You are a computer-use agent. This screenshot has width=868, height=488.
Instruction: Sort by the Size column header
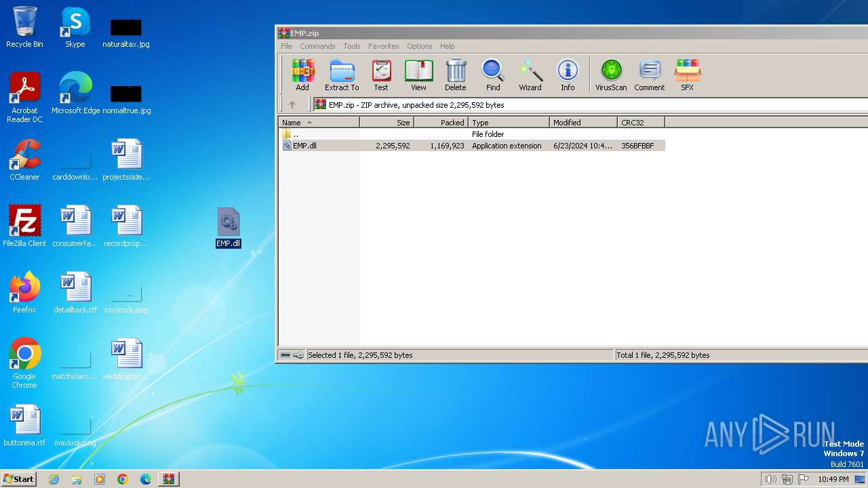(x=387, y=123)
